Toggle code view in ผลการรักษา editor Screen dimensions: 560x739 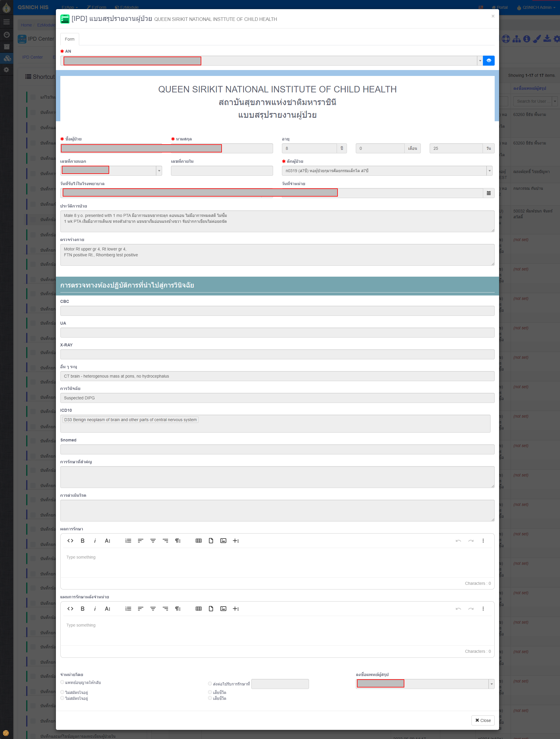(x=70, y=541)
